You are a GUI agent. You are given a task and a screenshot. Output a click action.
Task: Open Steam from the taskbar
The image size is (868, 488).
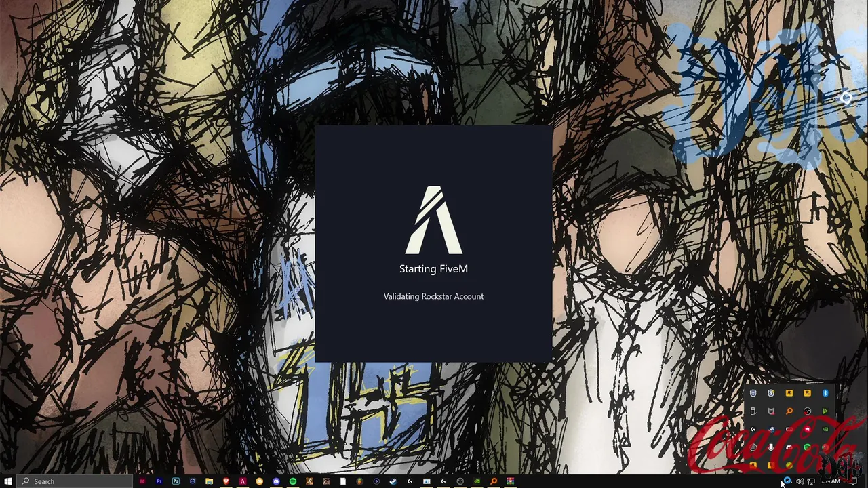click(393, 481)
